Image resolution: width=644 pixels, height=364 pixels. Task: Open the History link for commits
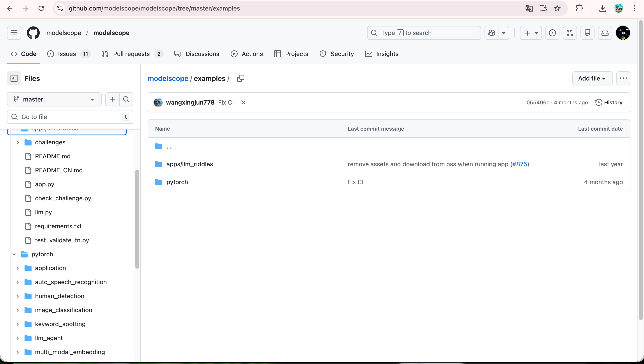(609, 103)
